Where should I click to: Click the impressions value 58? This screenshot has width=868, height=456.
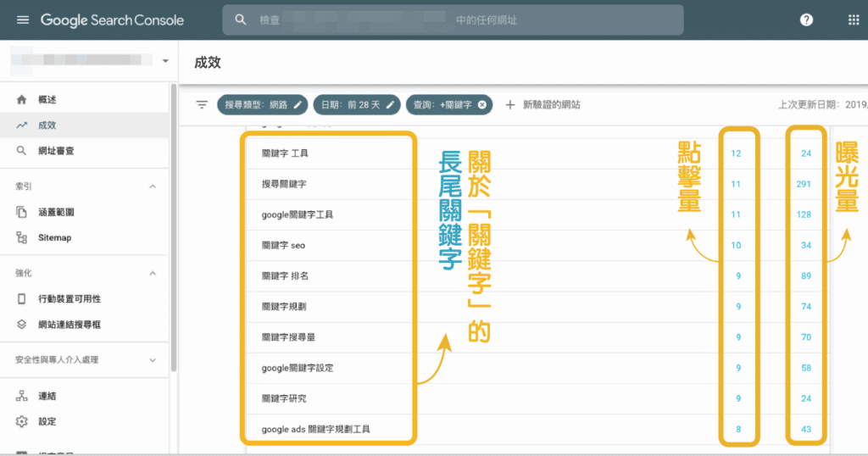[806, 368]
